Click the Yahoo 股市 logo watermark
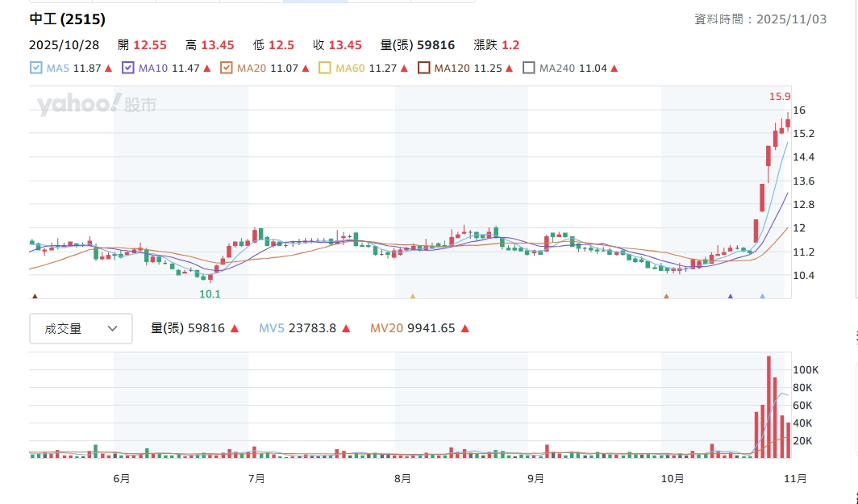The height and width of the screenshot is (504, 858). tap(96, 104)
